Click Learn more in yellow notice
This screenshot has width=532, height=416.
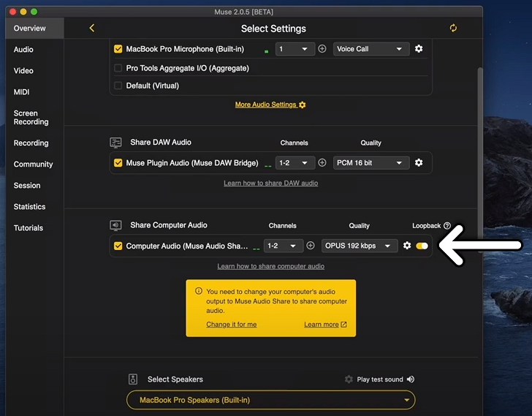tap(325, 325)
